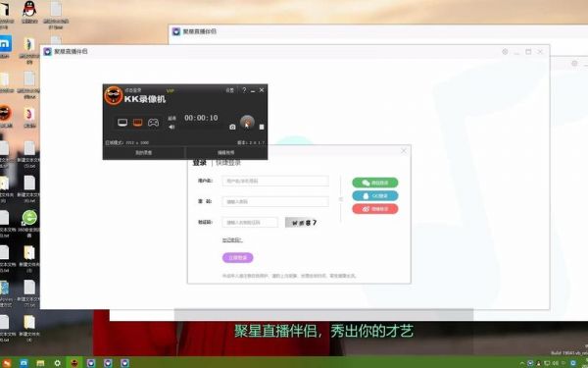Take a screenshot with the camera icon

[232, 127]
